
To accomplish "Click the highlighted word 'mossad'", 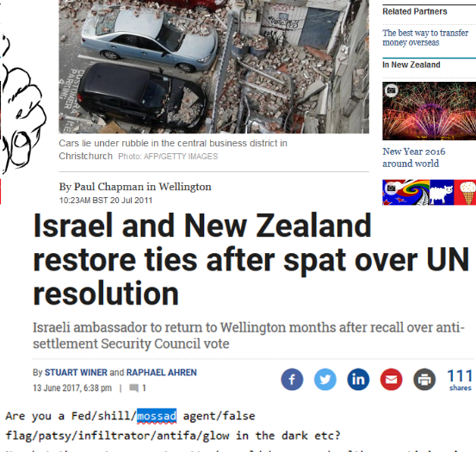I will [157, 416].
